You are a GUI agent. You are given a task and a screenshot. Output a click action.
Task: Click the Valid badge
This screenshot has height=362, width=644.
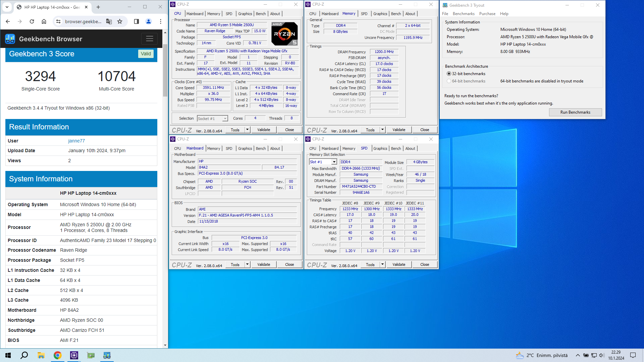(x=146, y=54)
